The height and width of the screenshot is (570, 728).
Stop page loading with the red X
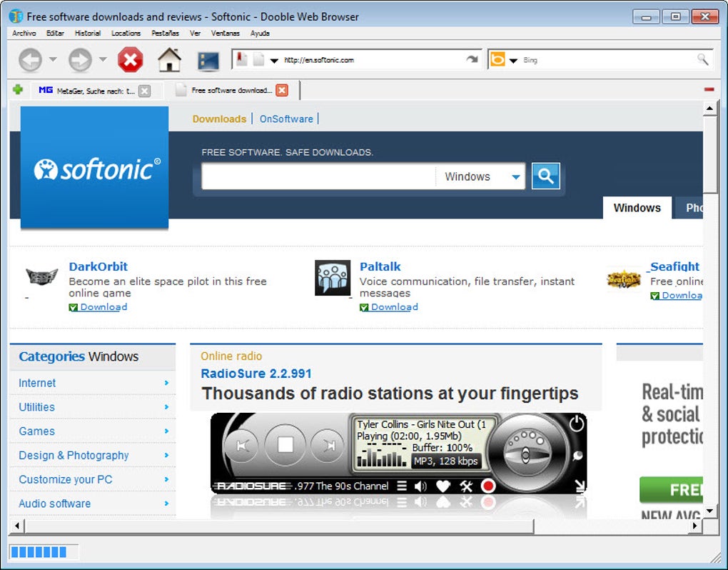pyautogui.click(x=131, y=60)
